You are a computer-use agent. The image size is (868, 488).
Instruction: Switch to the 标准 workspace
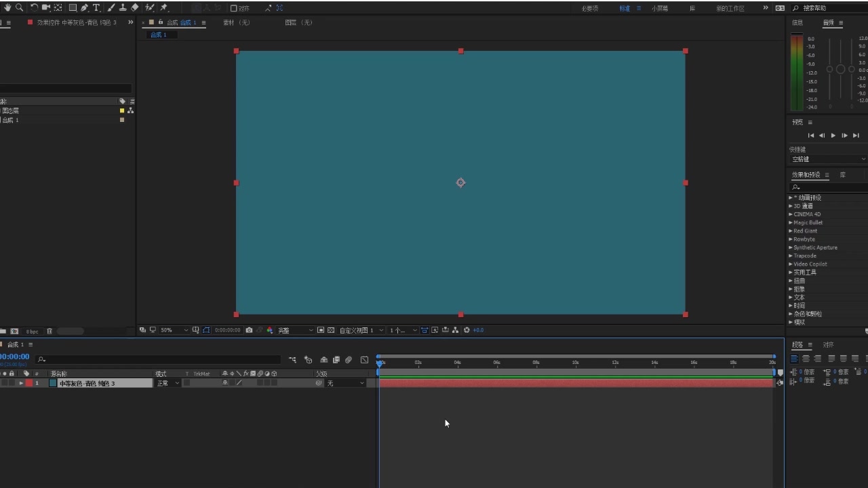click(625, 8)
